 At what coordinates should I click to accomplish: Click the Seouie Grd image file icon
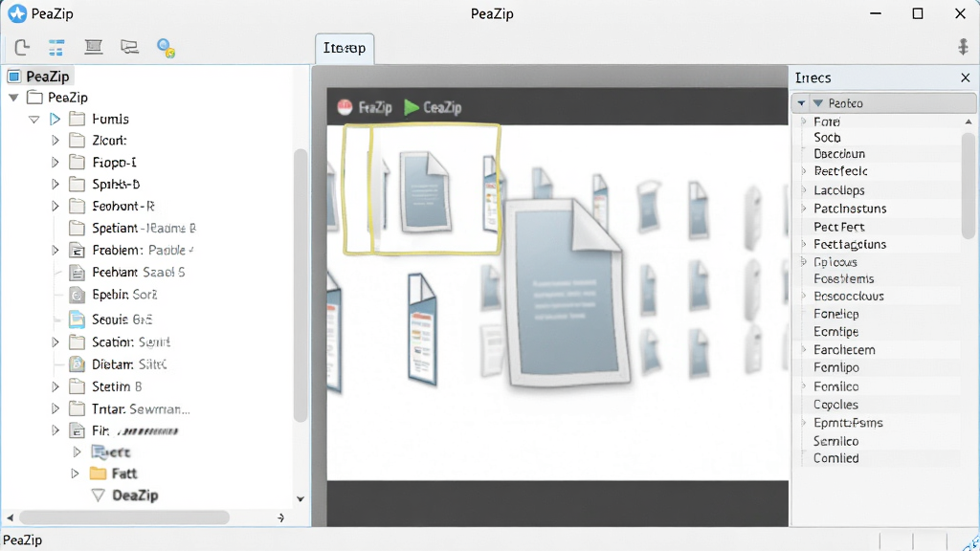coord(77,320)
